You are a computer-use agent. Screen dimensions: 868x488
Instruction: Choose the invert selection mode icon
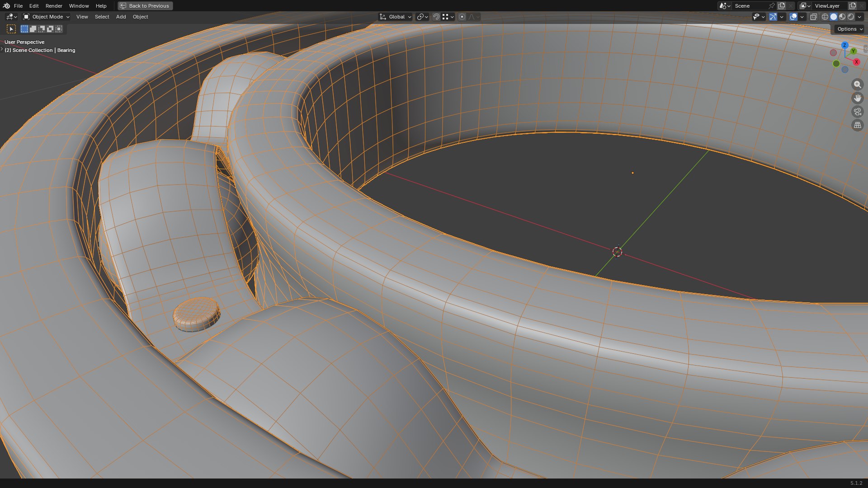click(x=50, y=29)
